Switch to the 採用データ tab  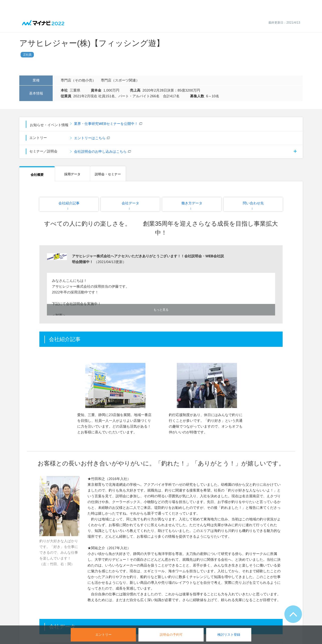(72, 174)
